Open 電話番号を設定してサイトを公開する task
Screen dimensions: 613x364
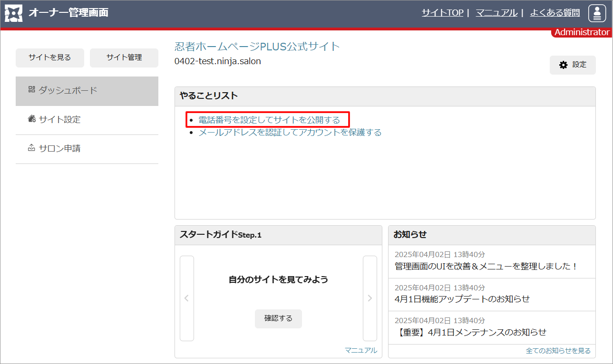(269, 120)
